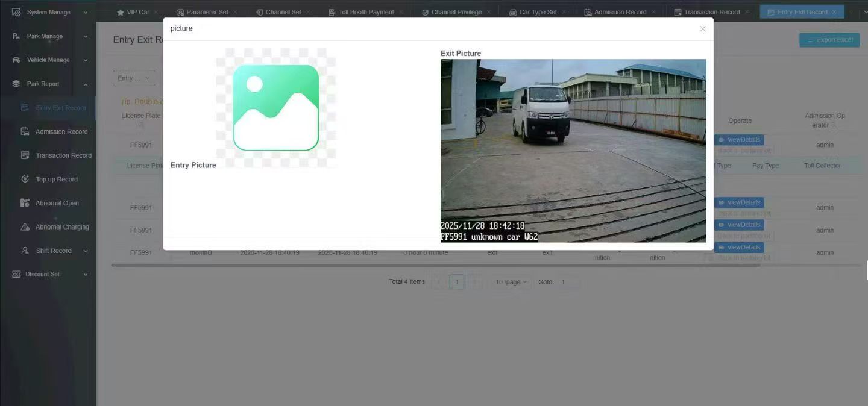Switch to the VIP Car tab
Viewport: 868px width, 406px height.
point(138,12)
